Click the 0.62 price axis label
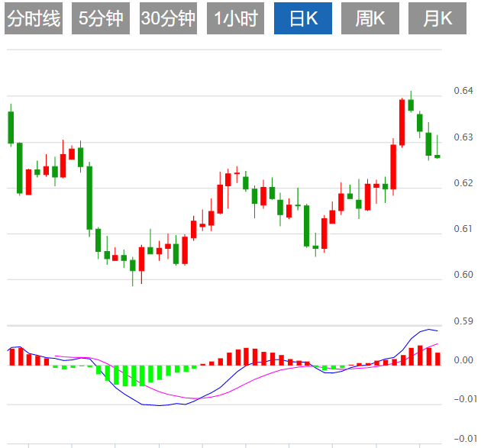 click(463, 183)
